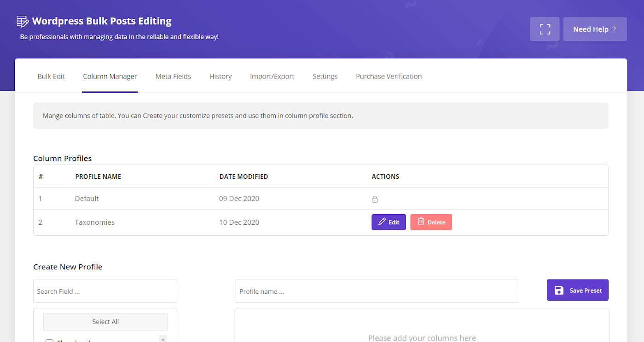
Task: Click the Select All button
Action: point(105,322)
